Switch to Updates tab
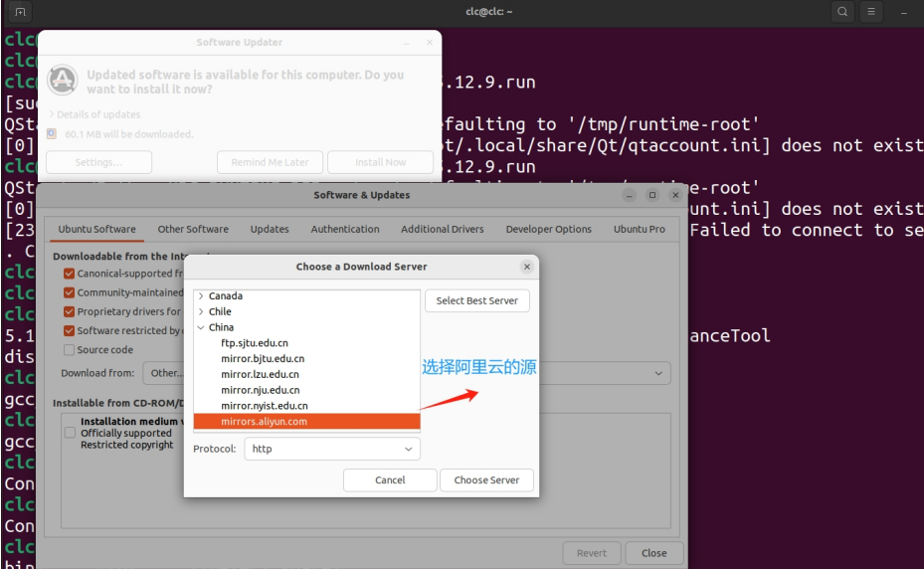 [x=270, y=230]
